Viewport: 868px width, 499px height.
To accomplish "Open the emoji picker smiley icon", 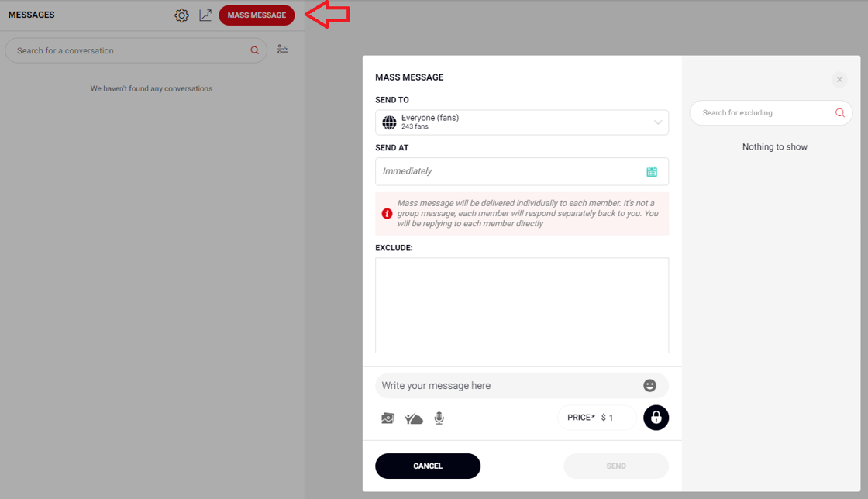I will (650, 386).
